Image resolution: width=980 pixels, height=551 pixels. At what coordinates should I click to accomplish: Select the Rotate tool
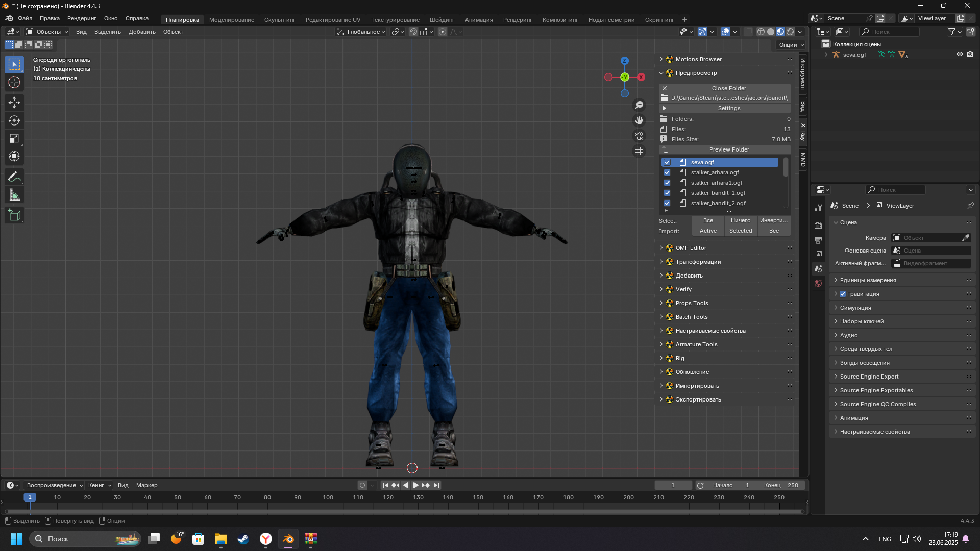14,120
